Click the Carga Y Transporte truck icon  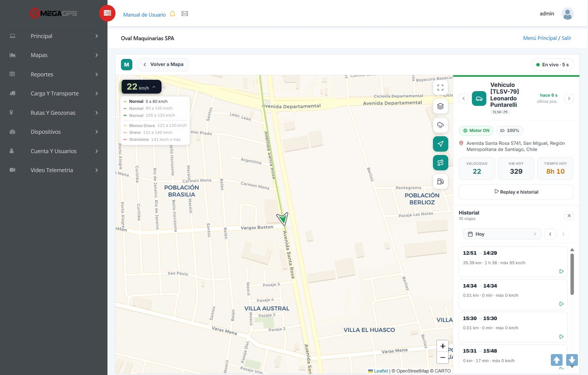click(x=13, y=93)
